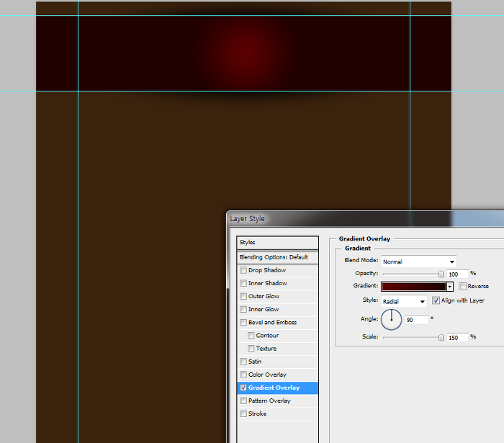Open Color Overlay settings label

tap(267, 375)
